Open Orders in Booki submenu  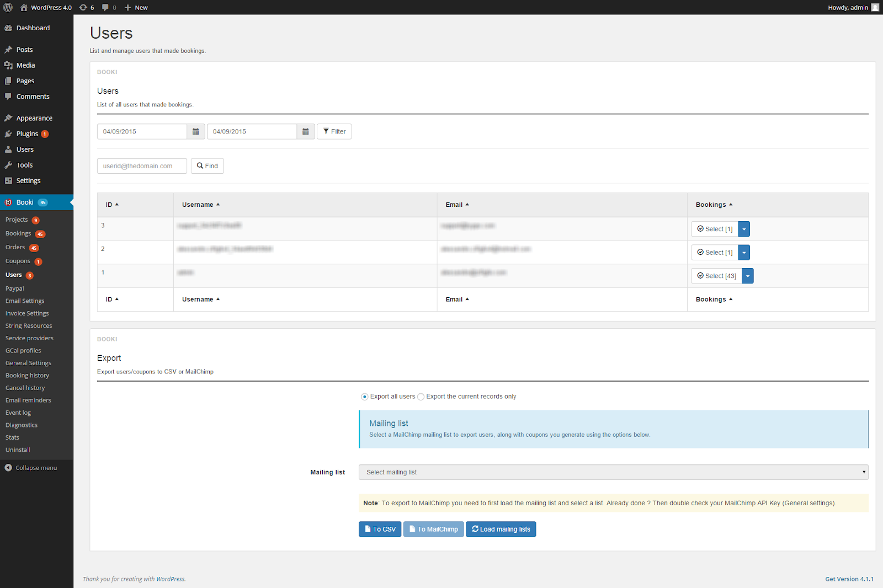15,247
